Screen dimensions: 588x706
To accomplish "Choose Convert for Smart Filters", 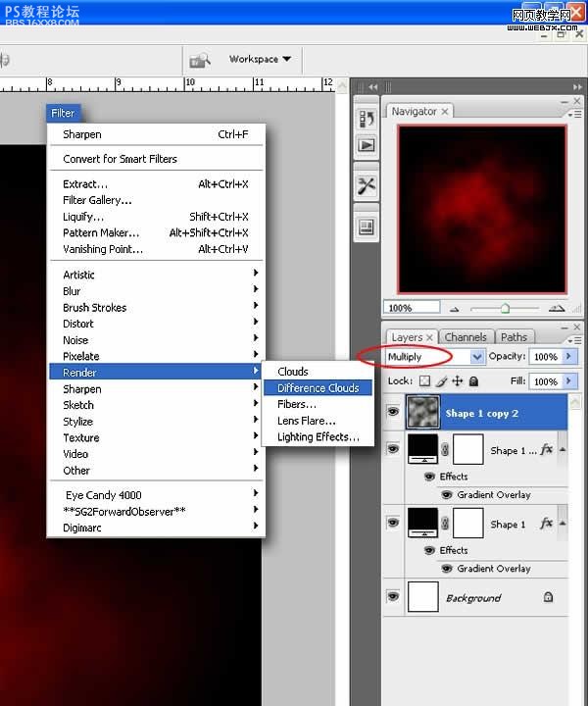I will 156,159.
